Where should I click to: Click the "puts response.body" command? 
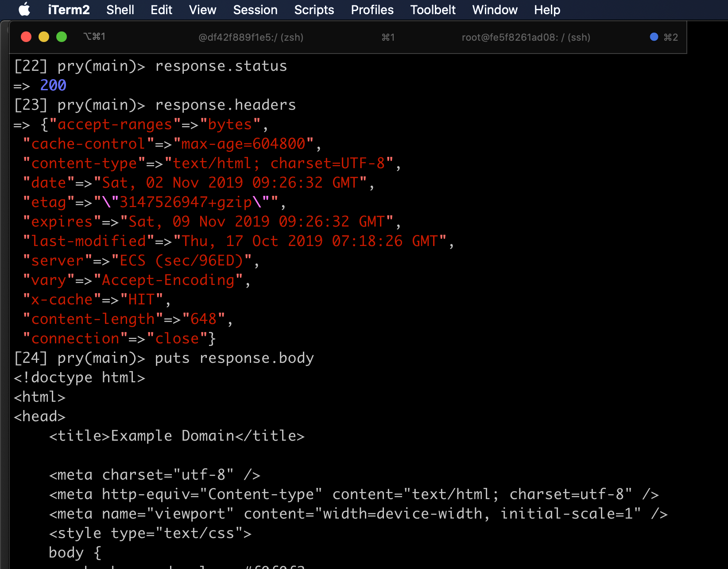coord(234,358)
